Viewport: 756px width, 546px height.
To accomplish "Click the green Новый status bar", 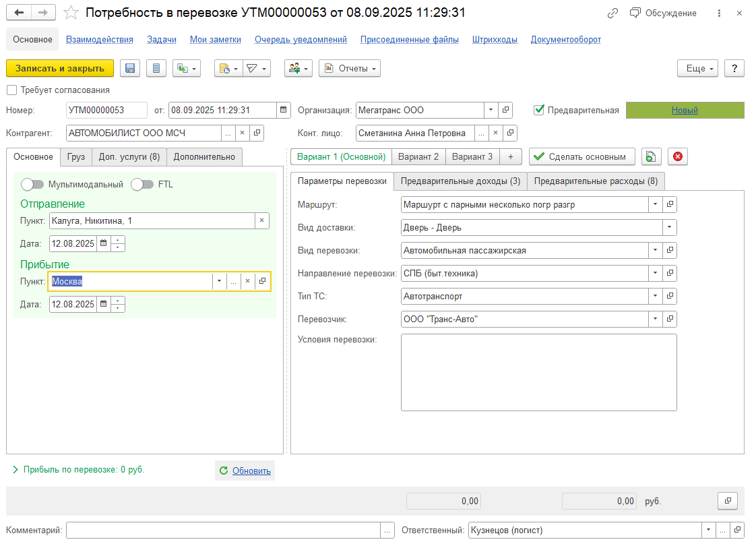I will pos(685,110).
